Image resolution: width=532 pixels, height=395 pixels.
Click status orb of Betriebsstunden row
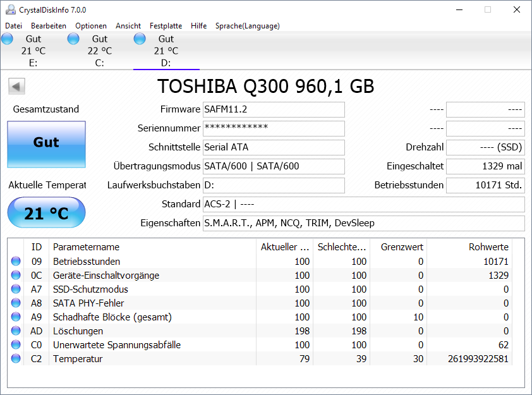point(16,261)
